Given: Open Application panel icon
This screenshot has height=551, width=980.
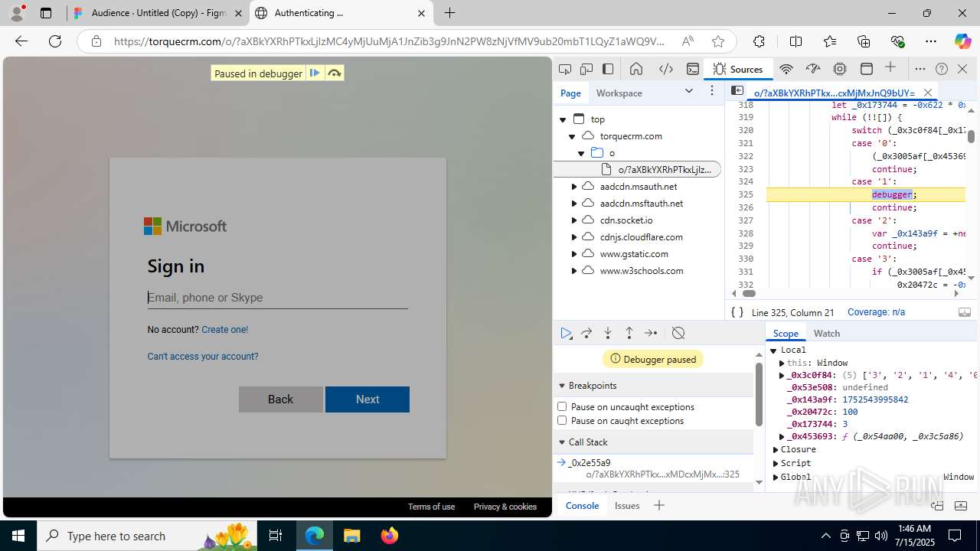Looking at the screenshot, I should (867, 69).
